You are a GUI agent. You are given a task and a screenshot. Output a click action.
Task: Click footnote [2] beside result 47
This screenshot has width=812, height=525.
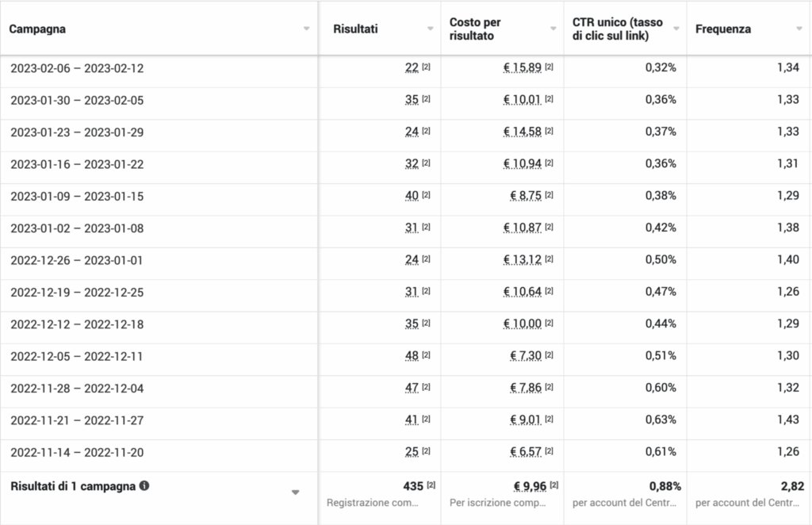426,388
